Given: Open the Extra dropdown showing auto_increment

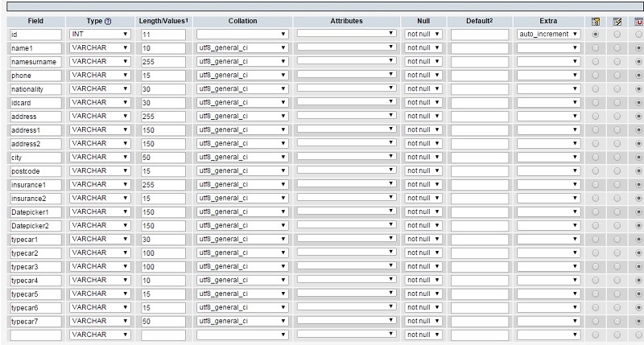Looking at the screenshot, I should pos(548,34).
